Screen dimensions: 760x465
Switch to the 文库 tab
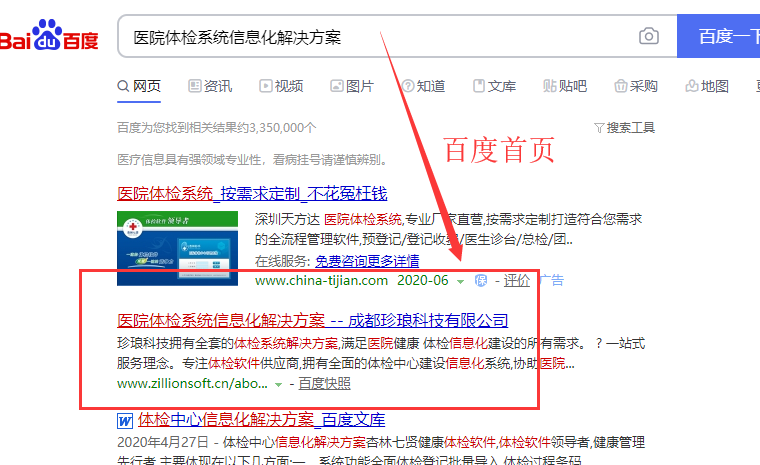[494, 86]
